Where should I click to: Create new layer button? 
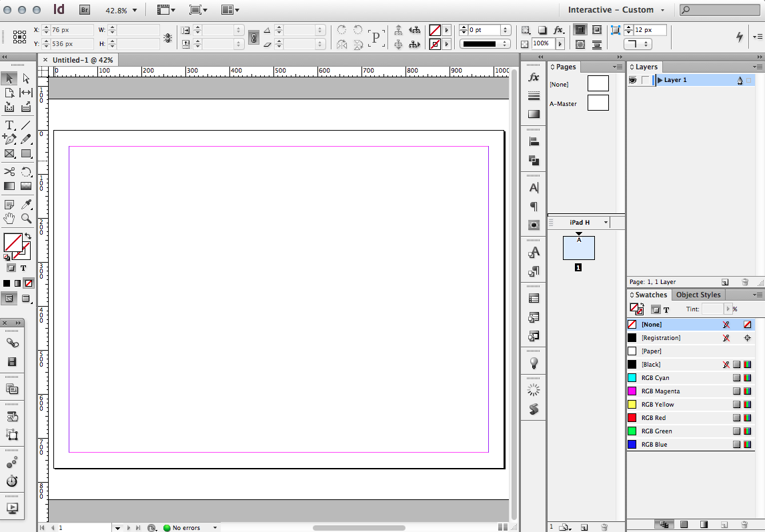coord(725,282)
